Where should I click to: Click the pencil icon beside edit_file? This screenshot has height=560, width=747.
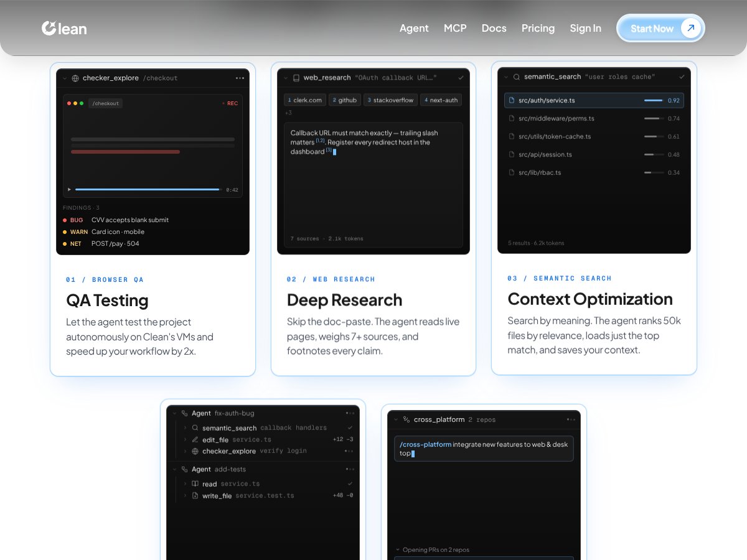(x=195, y=440)
